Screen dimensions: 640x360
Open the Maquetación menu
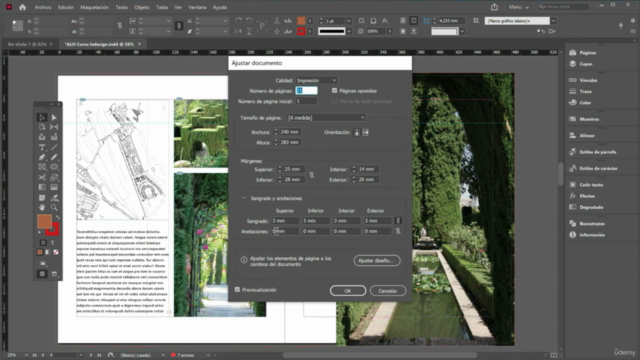coord(94,7)
